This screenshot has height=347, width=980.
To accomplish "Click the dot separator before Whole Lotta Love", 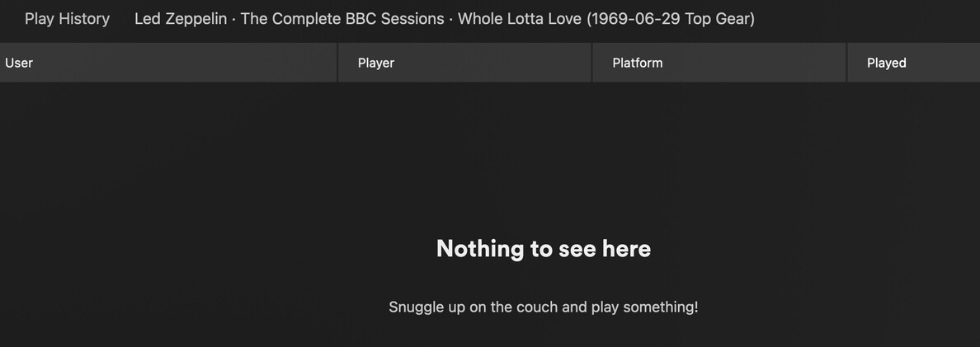I will (x=451, y=19).
